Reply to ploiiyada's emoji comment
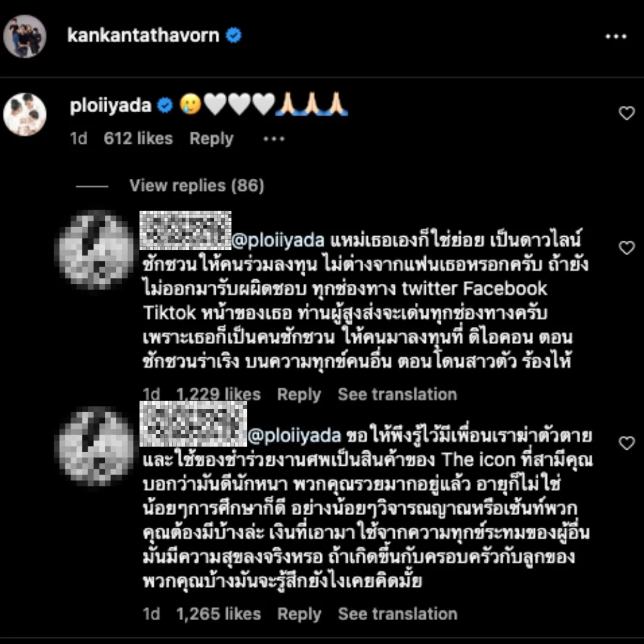Screen dimensions: 644x644 click(212, 139)
